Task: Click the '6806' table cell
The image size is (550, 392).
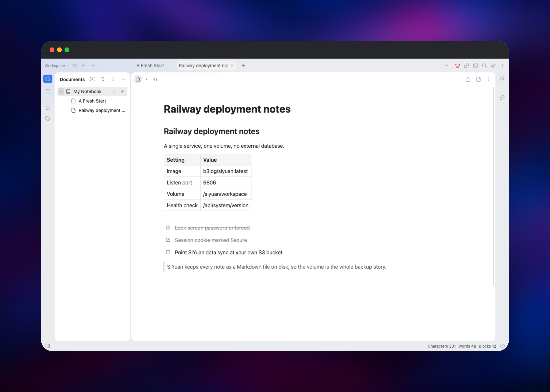Action: pyautogui.click(x=226, y=183)
